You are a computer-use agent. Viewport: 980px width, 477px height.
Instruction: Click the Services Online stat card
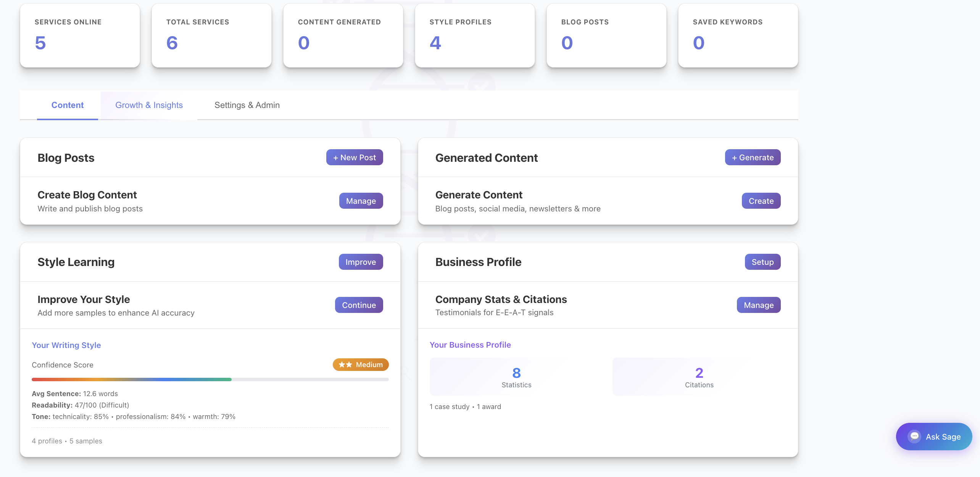pyautogui.click(x=80, y=35)
